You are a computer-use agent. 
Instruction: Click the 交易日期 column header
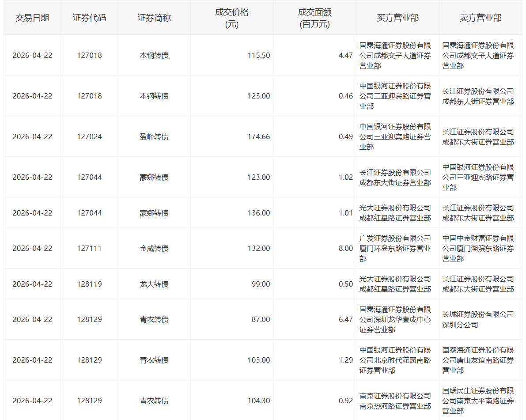coord(32,18)
